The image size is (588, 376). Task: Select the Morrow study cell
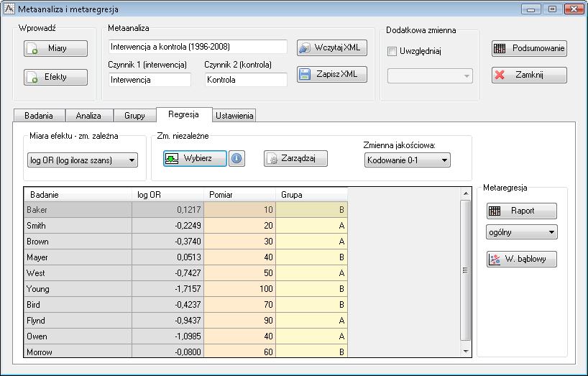coord(78,352)
